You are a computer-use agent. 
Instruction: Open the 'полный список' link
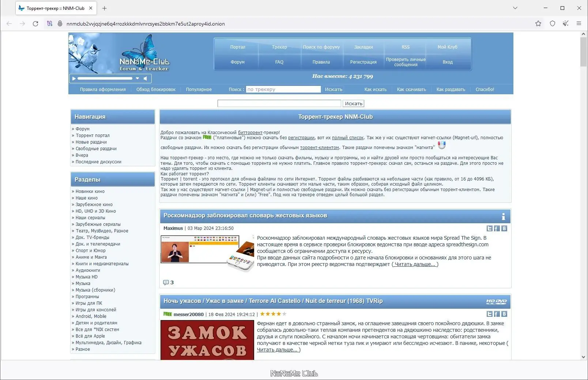[x=347, y=138]
